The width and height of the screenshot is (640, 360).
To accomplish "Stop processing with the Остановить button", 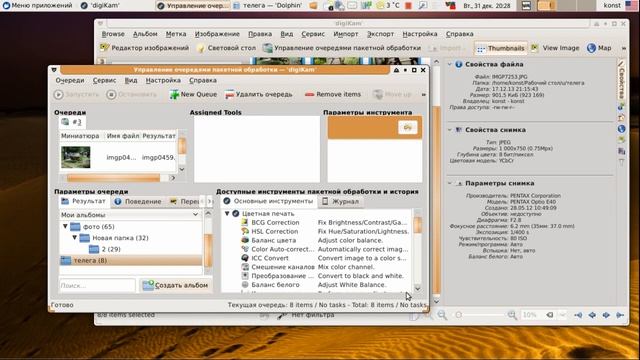I will click(x=131, y=94).
